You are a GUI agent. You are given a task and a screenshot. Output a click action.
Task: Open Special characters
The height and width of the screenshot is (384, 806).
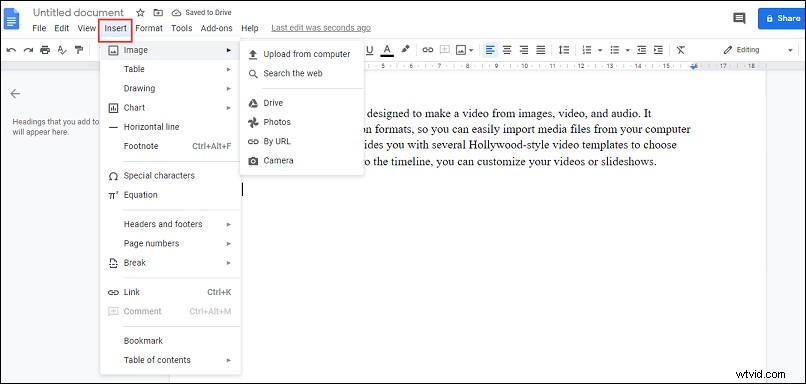170,176
